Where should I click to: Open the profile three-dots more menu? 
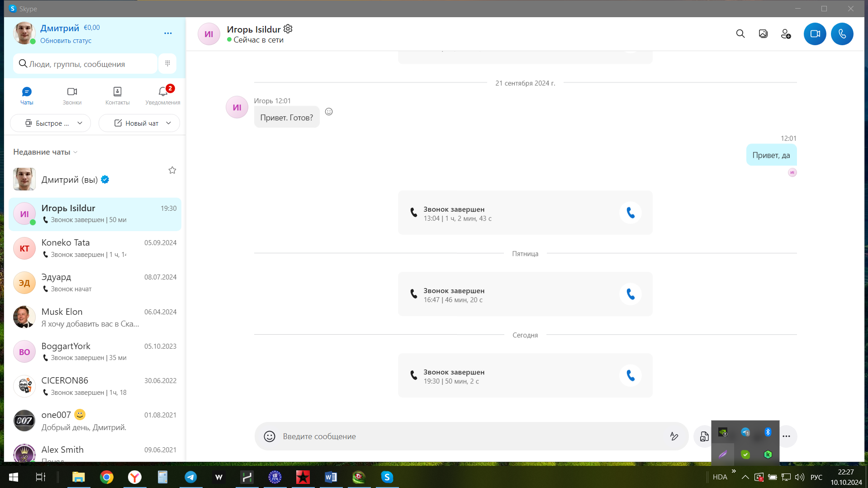[168, 33]
